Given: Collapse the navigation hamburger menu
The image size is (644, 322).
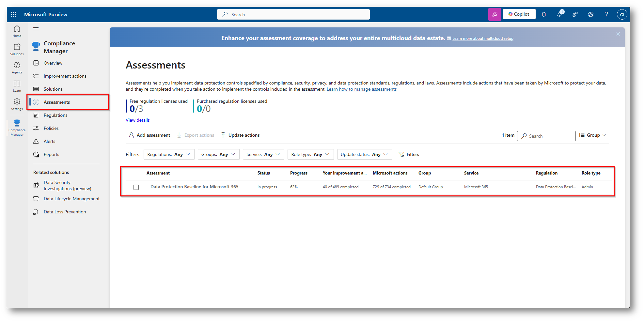Looking at the screenshot, I should tap(36, 29).
